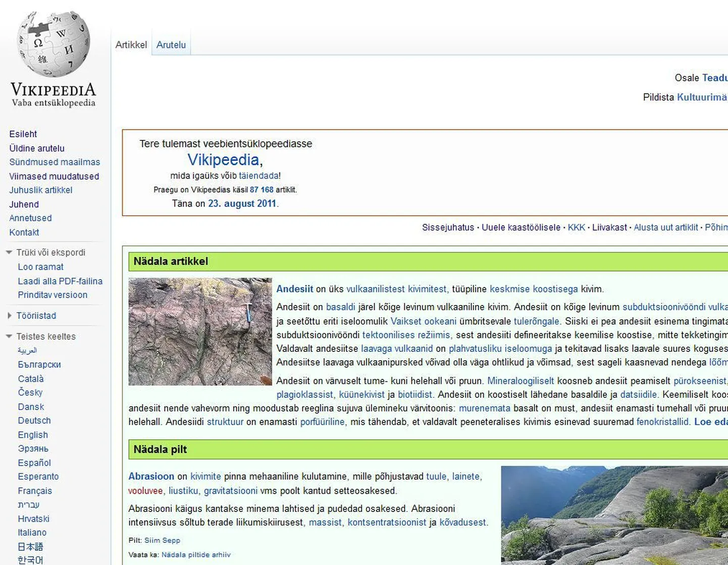Switch language to Italiano
This screenshot has width=728, height=565.
(x=32, y=532)
